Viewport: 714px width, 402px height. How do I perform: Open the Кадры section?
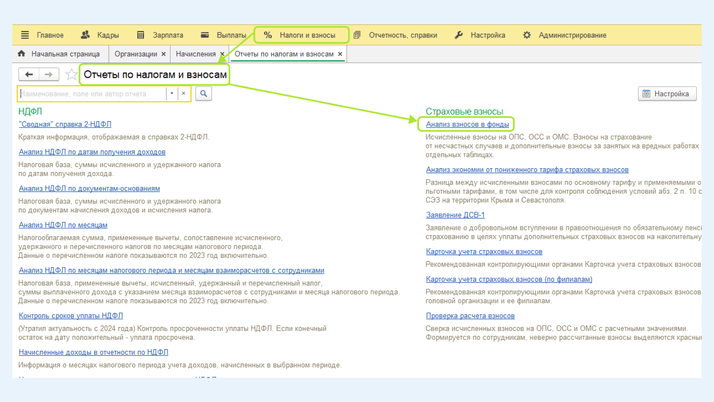click(x=108, y=35)
